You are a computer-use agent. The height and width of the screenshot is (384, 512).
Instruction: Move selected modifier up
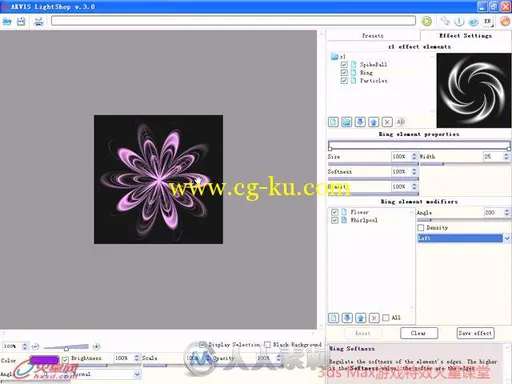360,318
